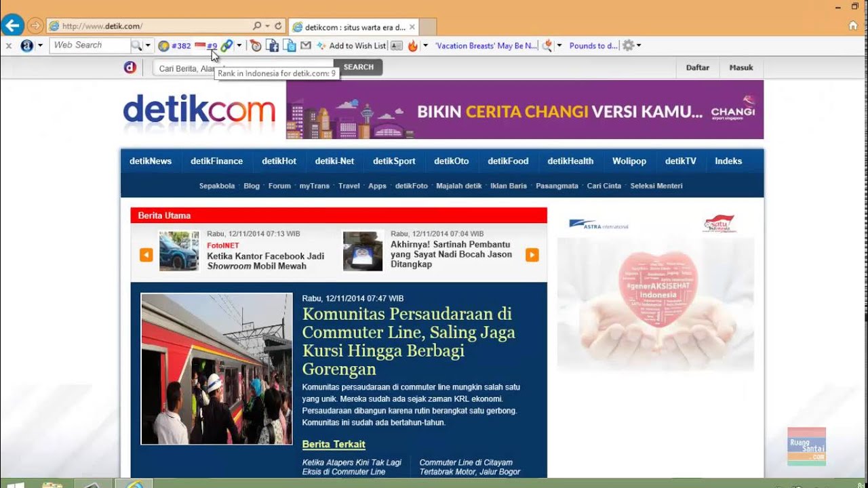Open the 'Pounds to d...' toolbar link
The width and height of the screenshot is (868, 488).
click(x=594, y=45)
